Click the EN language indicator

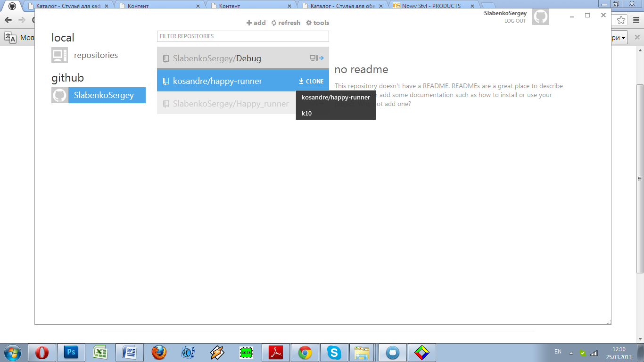558,352
